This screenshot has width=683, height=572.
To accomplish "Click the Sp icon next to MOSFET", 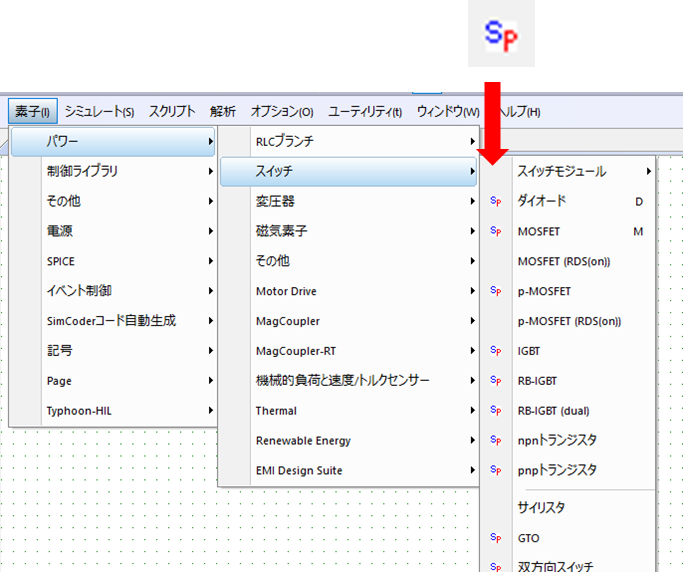I will [495, 231].
